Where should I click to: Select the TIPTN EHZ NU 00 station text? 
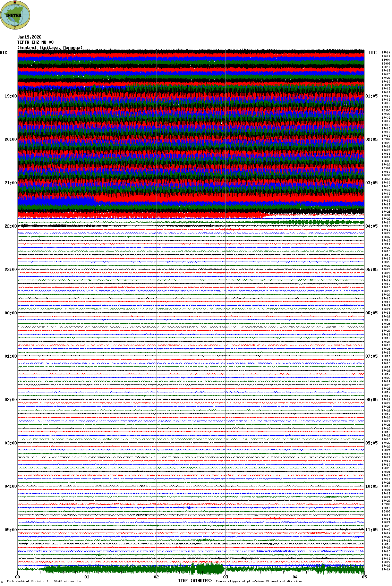click(35, 42)
